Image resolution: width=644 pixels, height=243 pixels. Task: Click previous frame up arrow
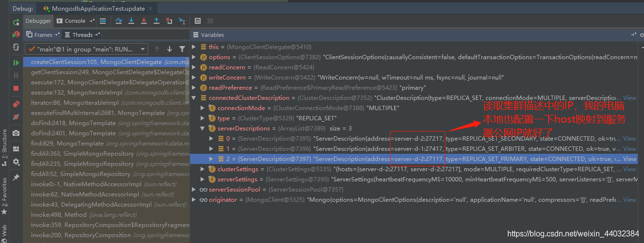(157, 49)
